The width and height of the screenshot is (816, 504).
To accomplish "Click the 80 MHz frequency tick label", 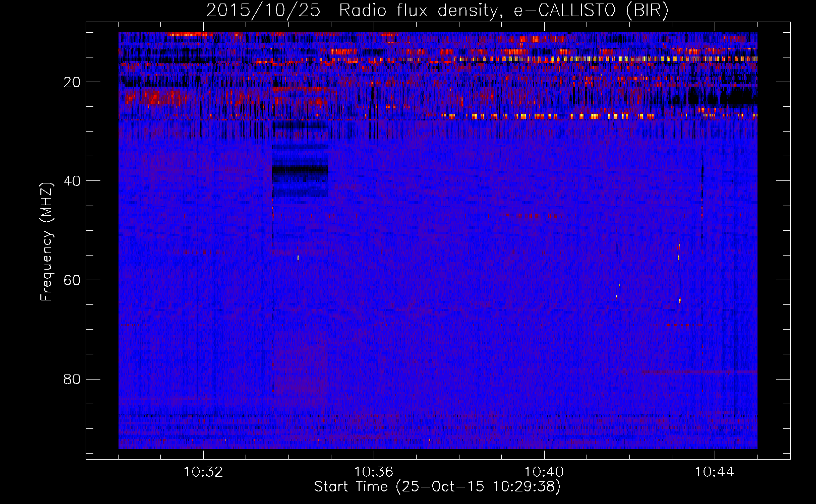I will [x=73, y=379].
